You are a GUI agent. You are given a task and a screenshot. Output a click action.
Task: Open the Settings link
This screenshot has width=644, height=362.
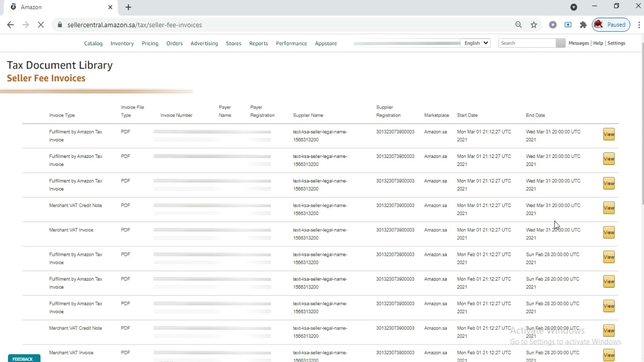coord(616,43)
